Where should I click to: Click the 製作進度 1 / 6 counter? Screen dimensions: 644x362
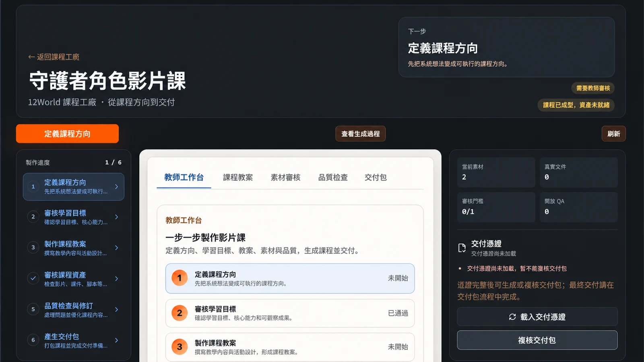point(113,162)
